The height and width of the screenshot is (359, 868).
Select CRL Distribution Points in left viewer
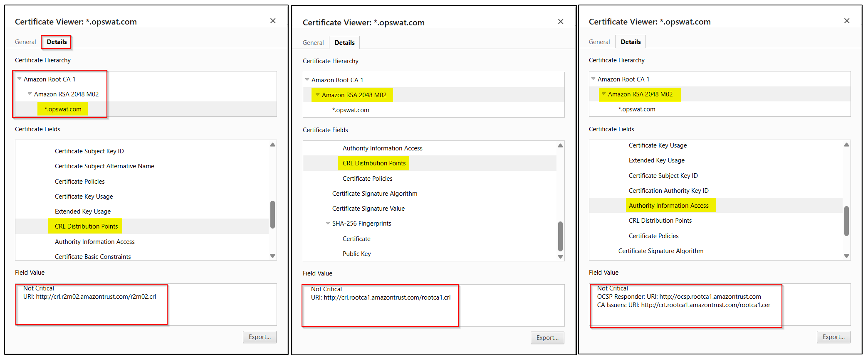[x=87, y=226]
